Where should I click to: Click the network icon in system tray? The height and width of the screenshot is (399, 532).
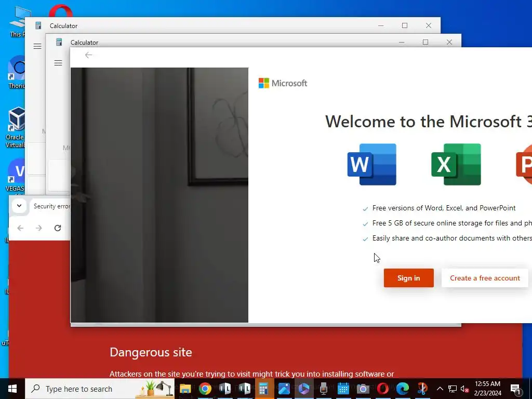coord(453,389)
